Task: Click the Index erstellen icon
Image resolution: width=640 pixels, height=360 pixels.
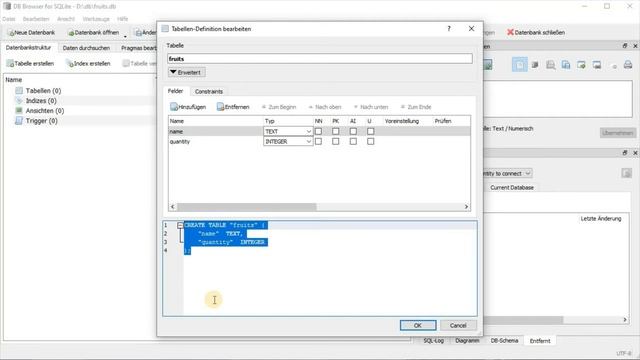Action: tap(70, 64)
